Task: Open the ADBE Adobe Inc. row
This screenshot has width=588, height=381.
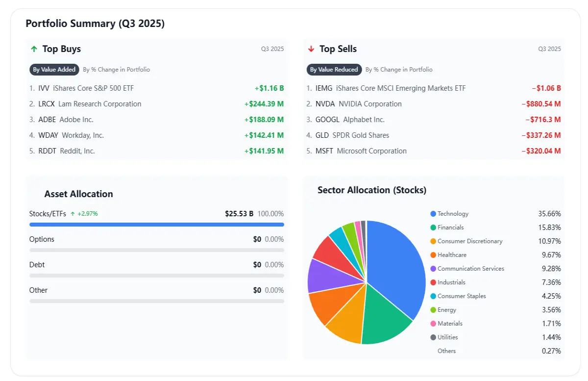Action: coord(157,120)
